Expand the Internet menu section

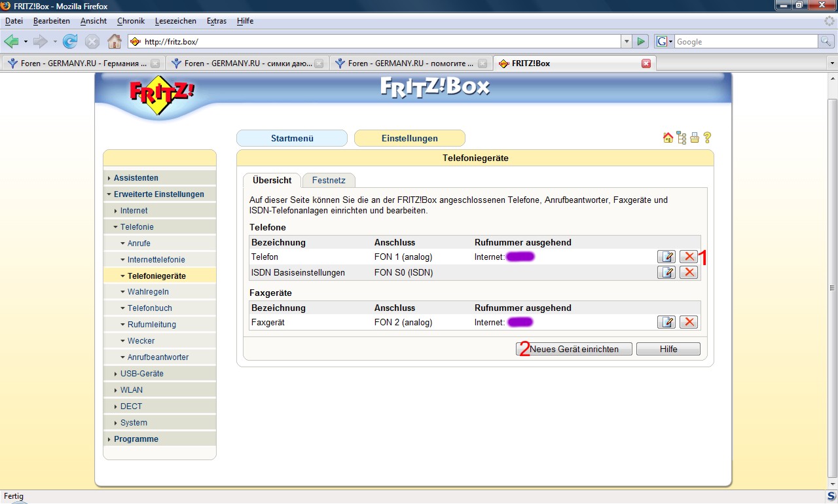[134, 211]
